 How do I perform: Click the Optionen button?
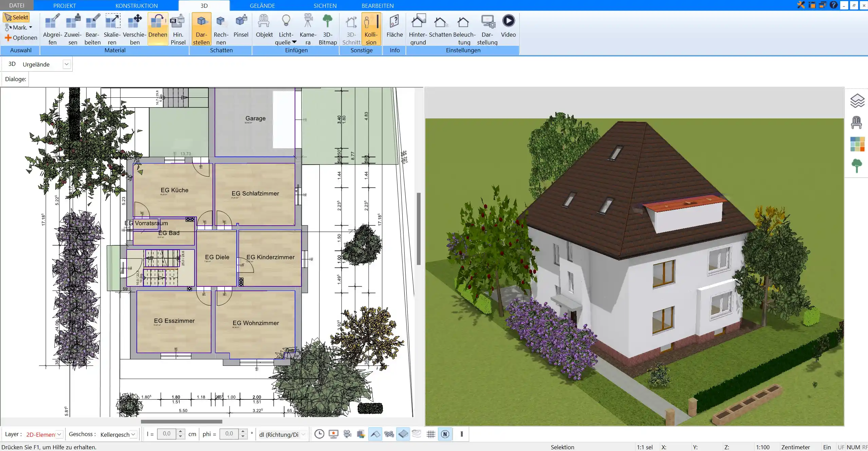(21, 38)
